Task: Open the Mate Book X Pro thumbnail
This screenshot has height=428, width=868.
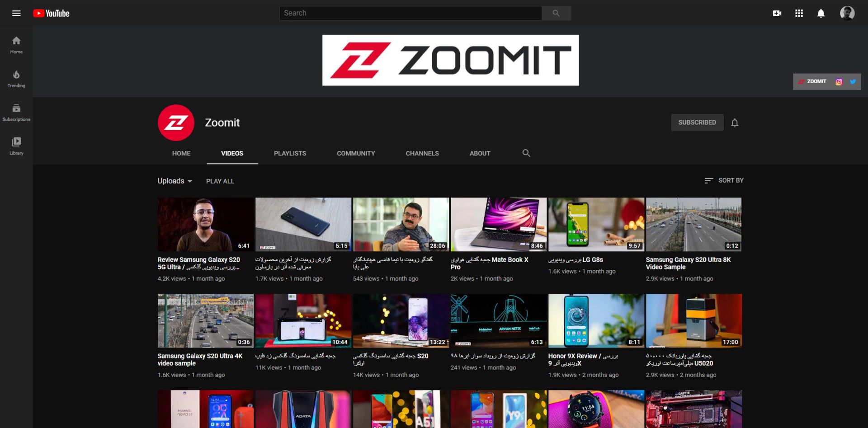Action: tap(498, 224)
